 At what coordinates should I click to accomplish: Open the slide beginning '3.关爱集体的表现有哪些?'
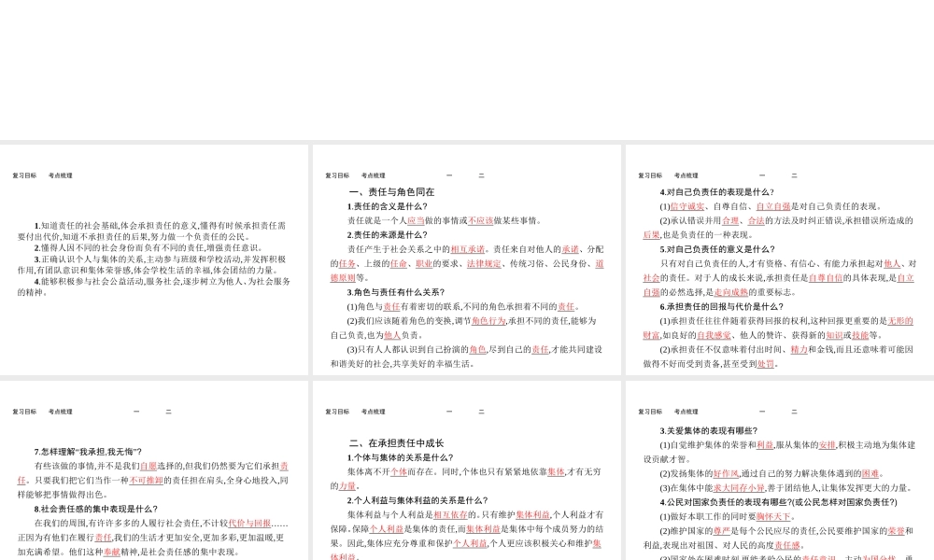pos(780,470)
